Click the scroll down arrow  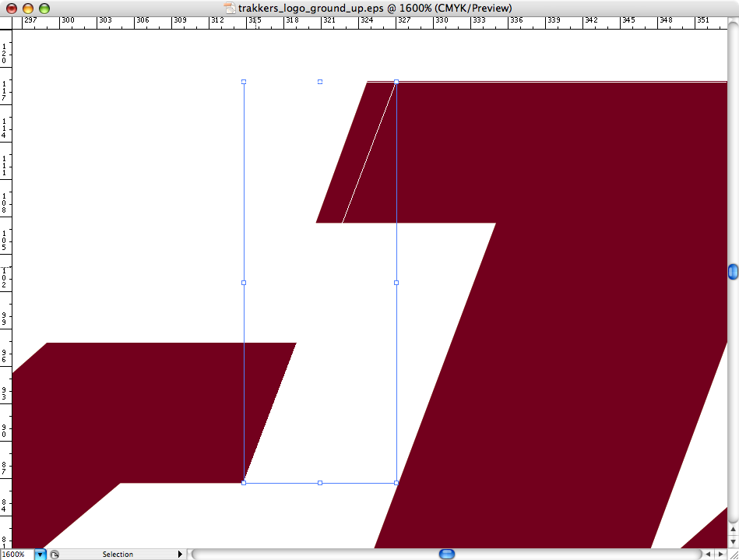[733, 542]
